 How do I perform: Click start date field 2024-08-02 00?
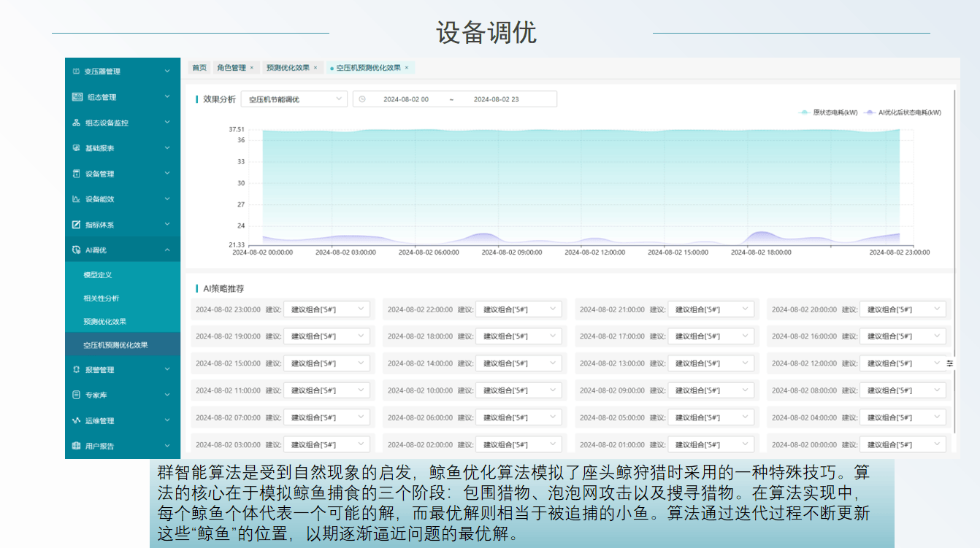click(406, 99)
